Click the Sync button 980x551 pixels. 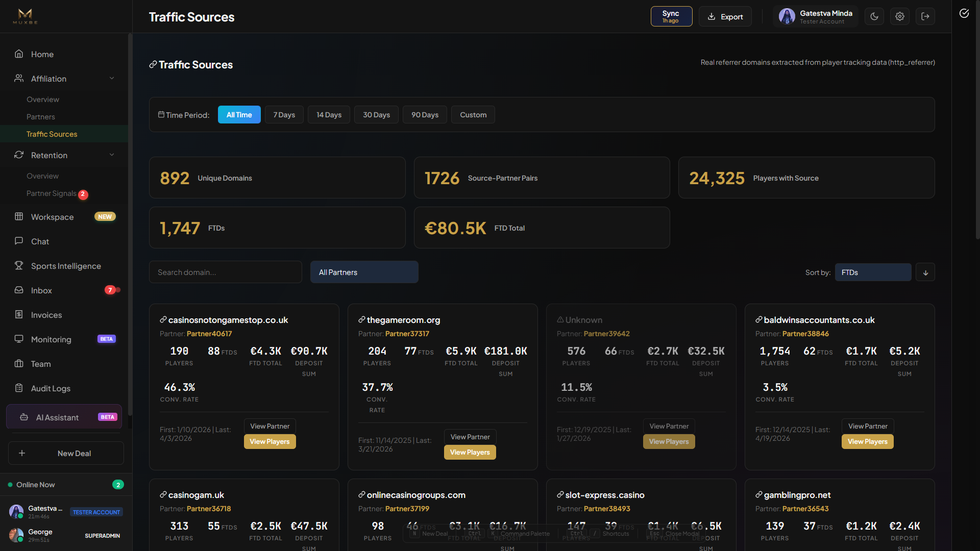671,16
